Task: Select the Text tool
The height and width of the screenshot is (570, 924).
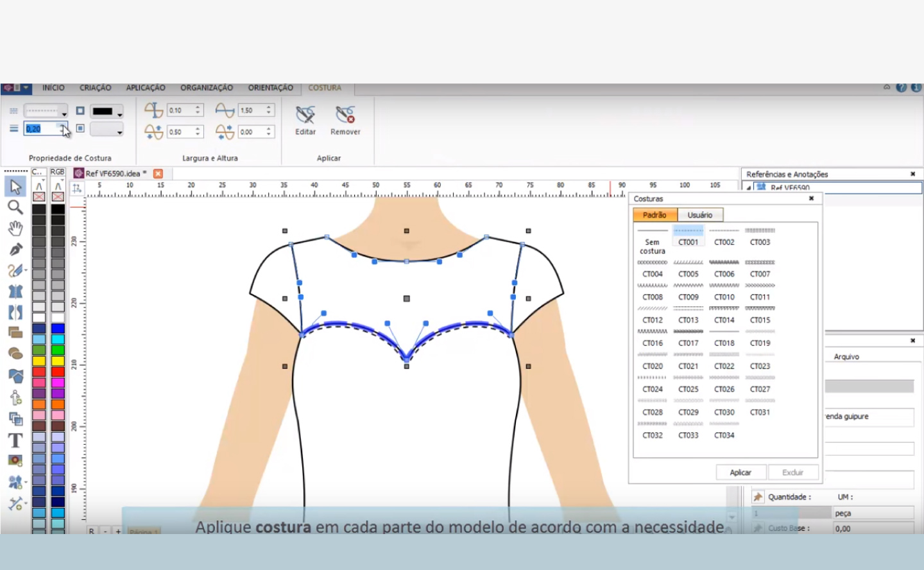Action: (x=15, y=440)
